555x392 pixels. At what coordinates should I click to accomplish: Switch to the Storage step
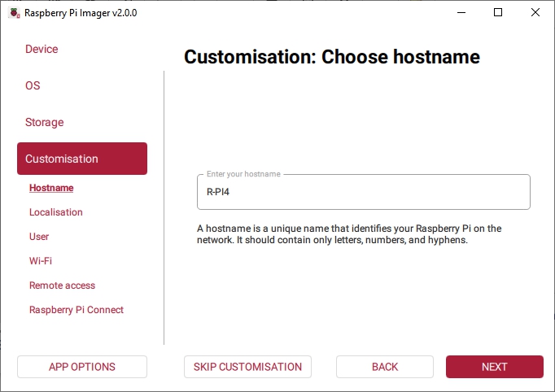[44, 122]
